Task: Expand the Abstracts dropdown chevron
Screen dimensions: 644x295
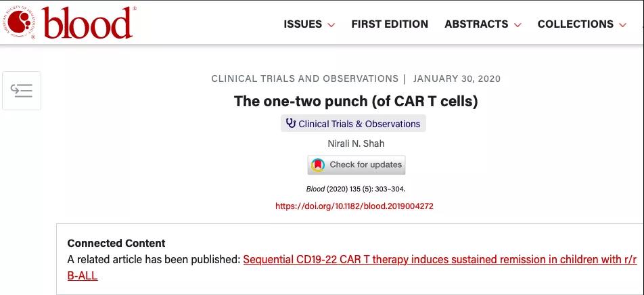Action: tap(517, 24)
